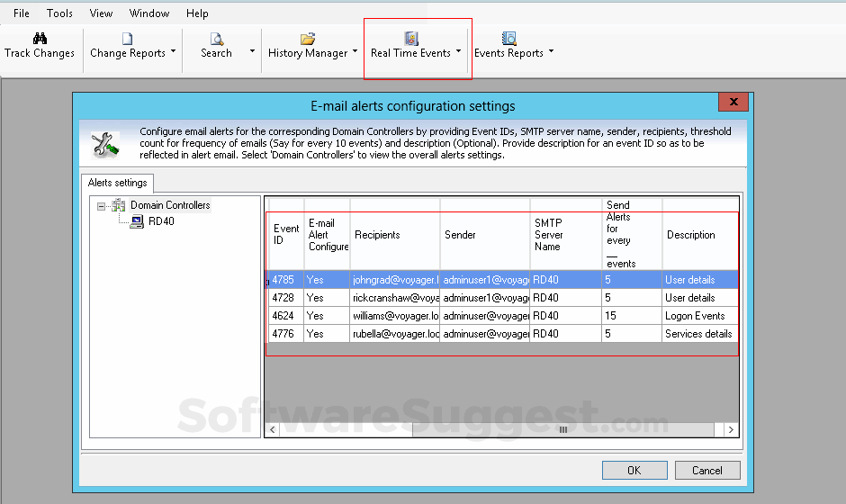Select the event ID 4624 cell

pyautogui.click(x=286, y=316)
